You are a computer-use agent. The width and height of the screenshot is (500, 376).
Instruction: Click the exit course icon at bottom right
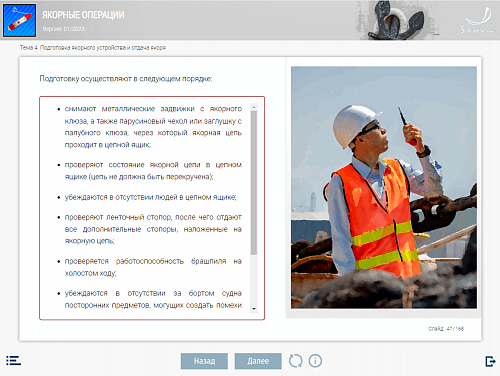click(490, 361)
